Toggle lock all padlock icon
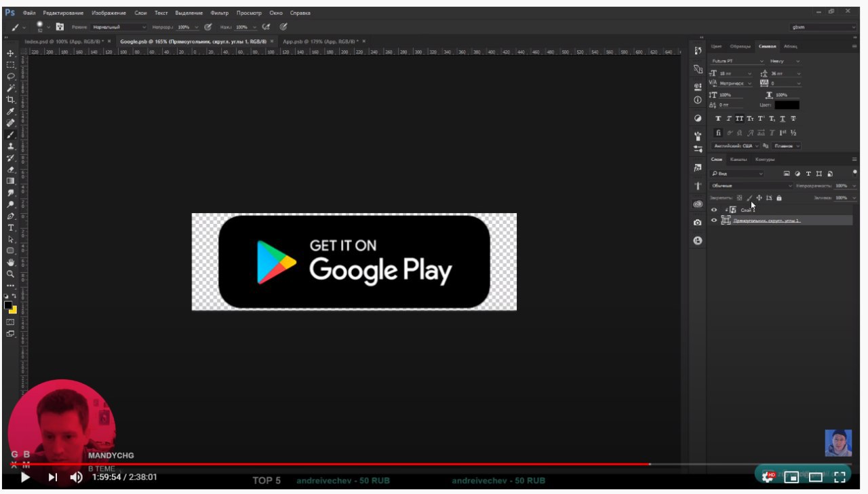This screenshot has width=868, height=494. point(778,197)
